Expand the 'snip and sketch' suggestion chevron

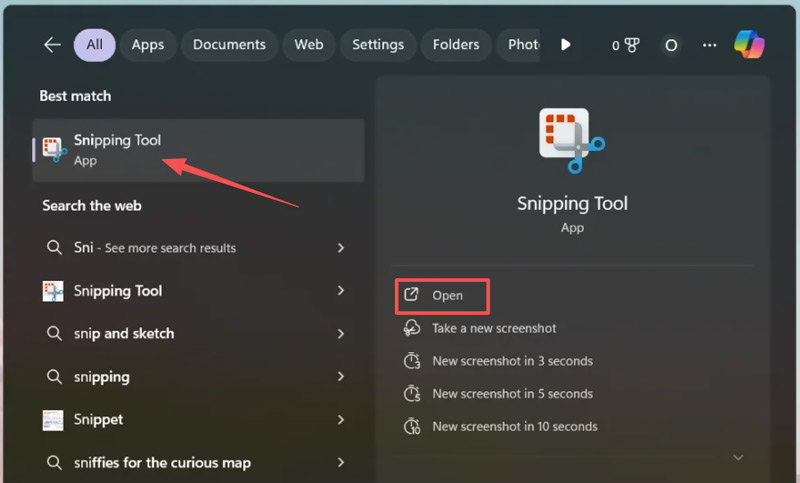(341, 334)
